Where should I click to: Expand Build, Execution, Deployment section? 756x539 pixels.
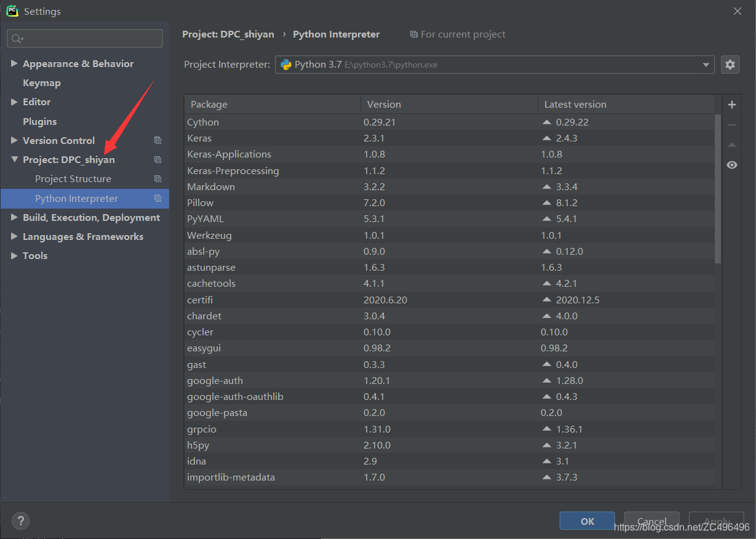(x=14, y=217)
